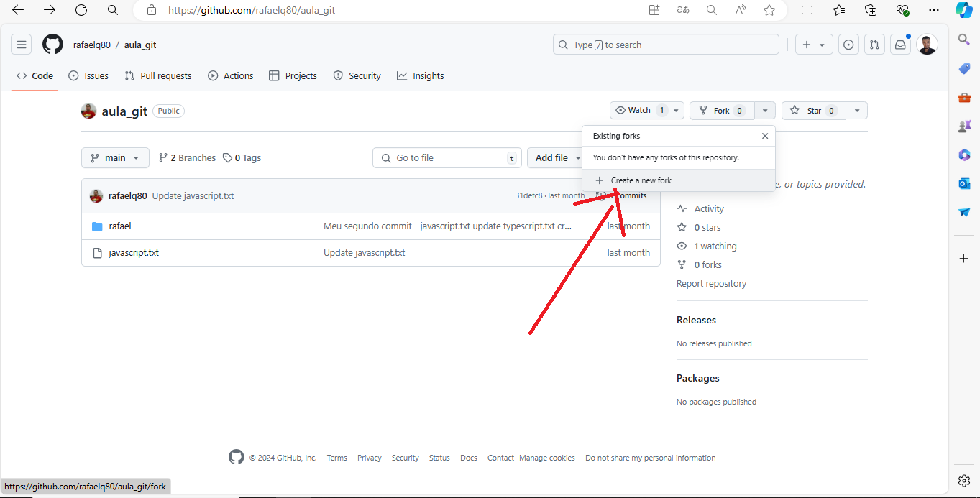This screenshot has width=980, height=498.
Task: Open Manage cookies in the footer
Action: tap(547, 458)
